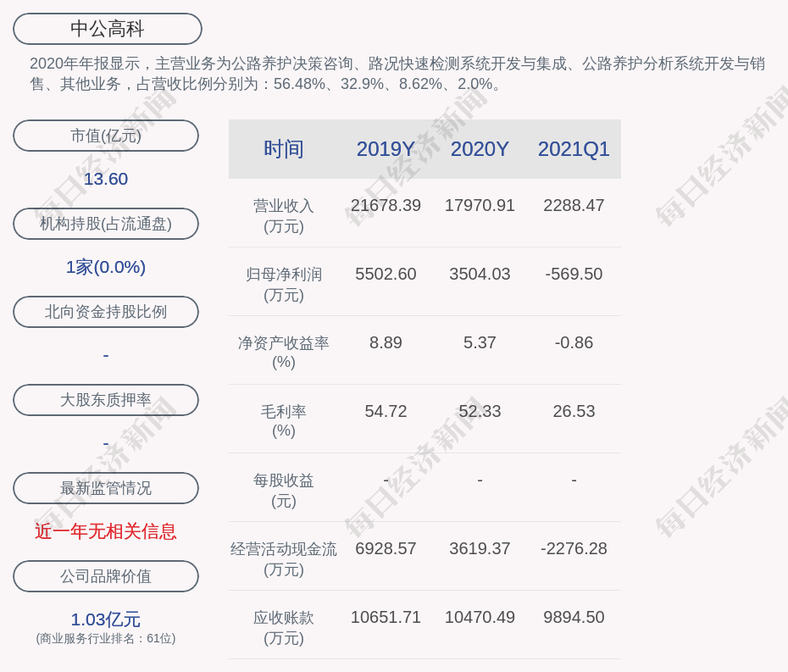Click the 时间 table header
788x672 pixels.
284,149
